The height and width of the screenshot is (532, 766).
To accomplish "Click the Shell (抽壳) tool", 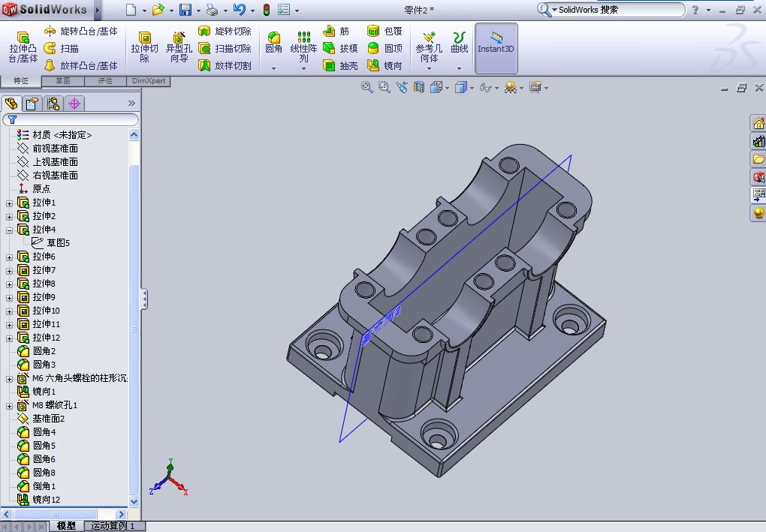I will tap(340, 65).
